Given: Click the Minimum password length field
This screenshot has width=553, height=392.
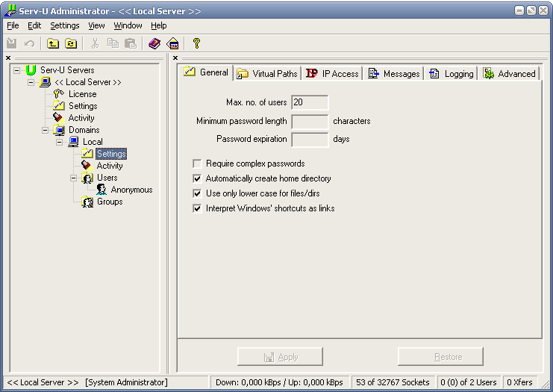Looking at the screenshot, I should click(310, 122).
